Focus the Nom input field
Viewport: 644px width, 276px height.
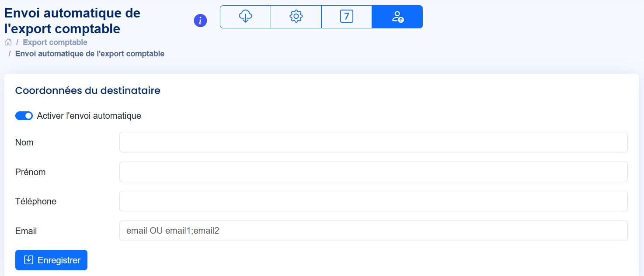(x=373, y=142)
